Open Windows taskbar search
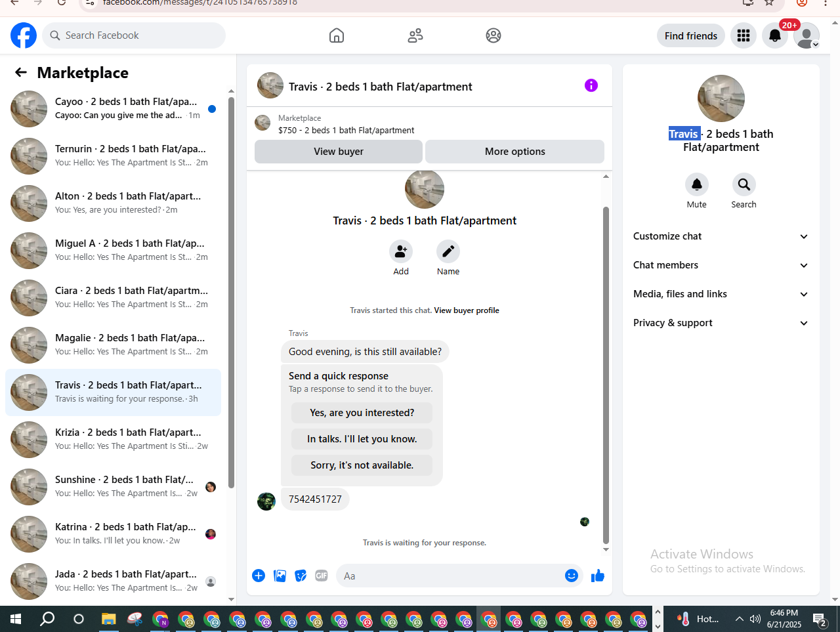Screen dimensions: 840x632 47,619
